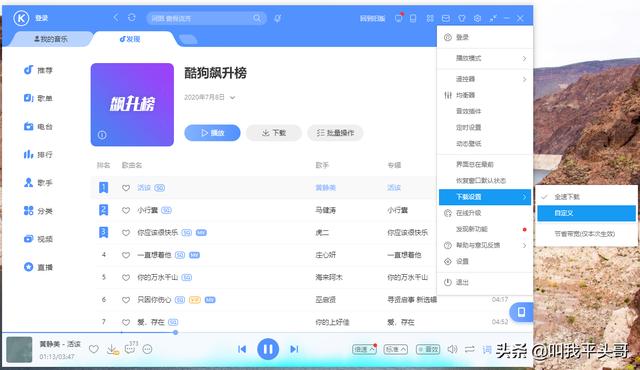Expand the 遥控器 submenu
This screenshot has width=640, height=370.
pyautogui.click(x=485, y=79)
